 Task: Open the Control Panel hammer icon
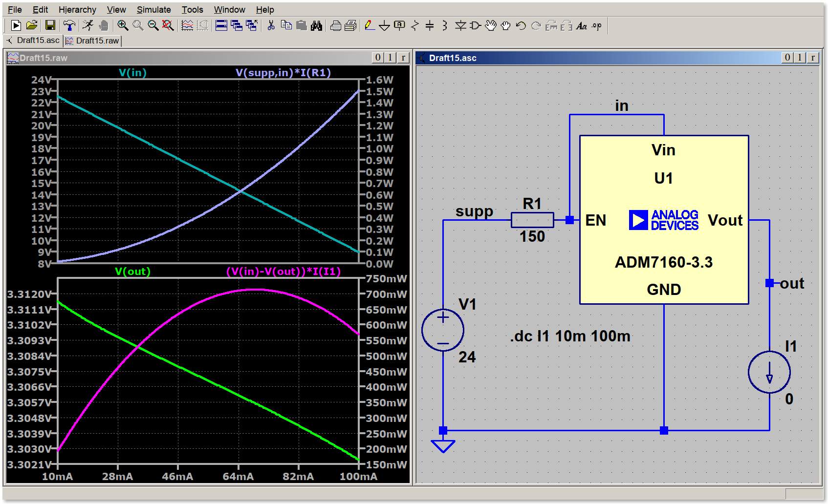pyautogui.click(x=69, y=26)
